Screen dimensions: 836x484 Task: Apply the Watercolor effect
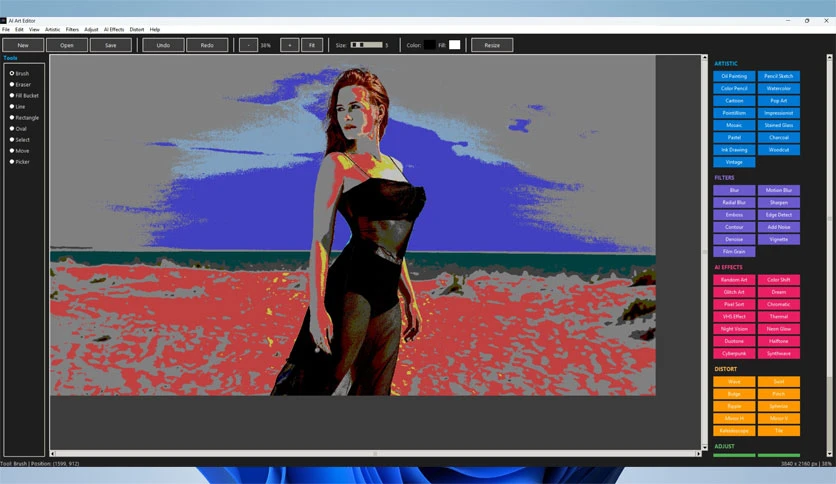pyautogui.click(x=778, y=88)
